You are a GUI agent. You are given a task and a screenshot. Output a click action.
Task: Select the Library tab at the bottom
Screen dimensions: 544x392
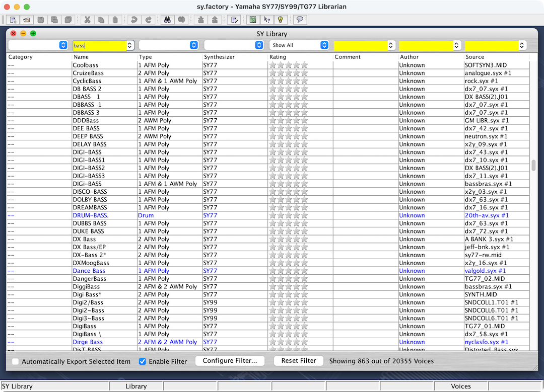[x=136, y=386]
